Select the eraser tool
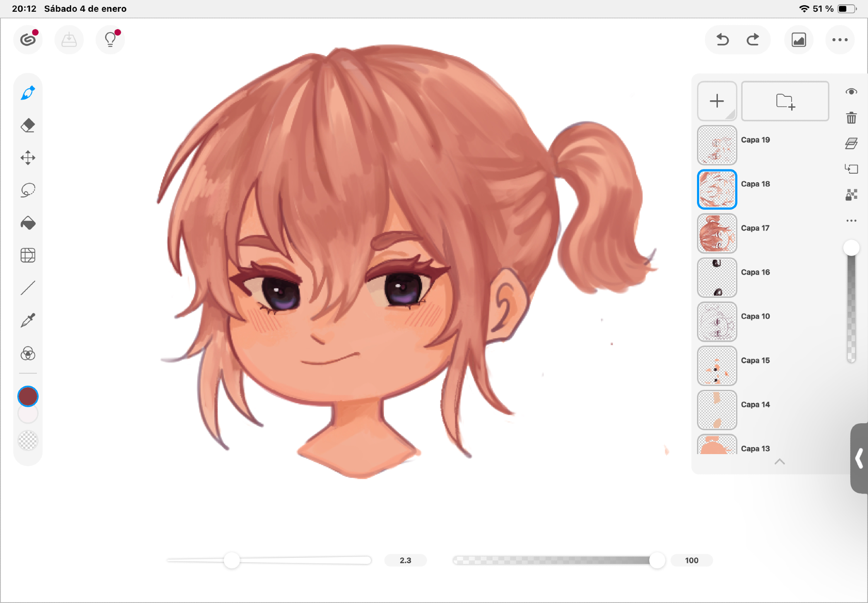The image size is (868, 603). (x=28, y=125)
